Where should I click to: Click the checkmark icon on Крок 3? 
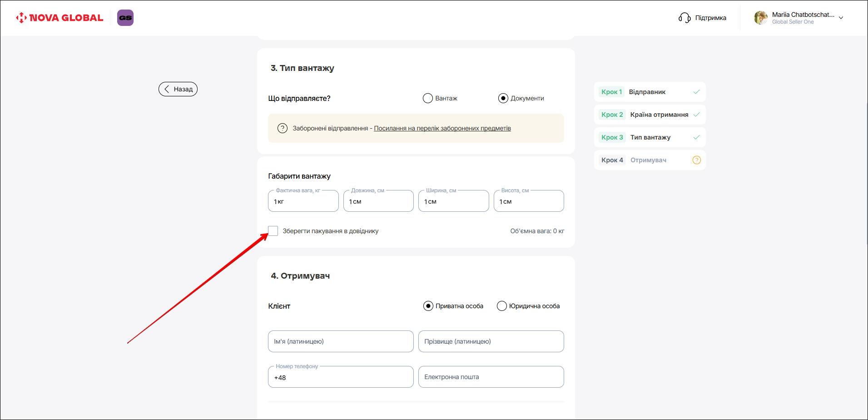click(x=696, y=137)
